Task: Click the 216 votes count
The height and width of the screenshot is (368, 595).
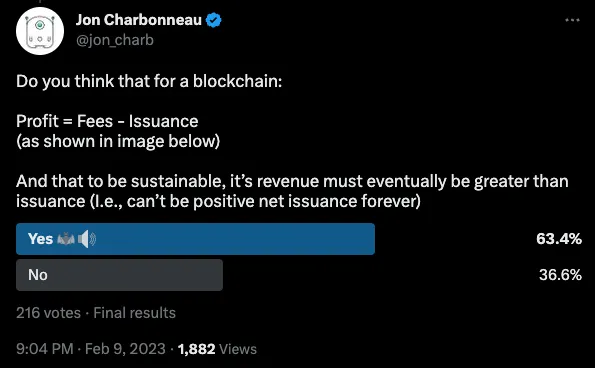Action: [48, 313]
